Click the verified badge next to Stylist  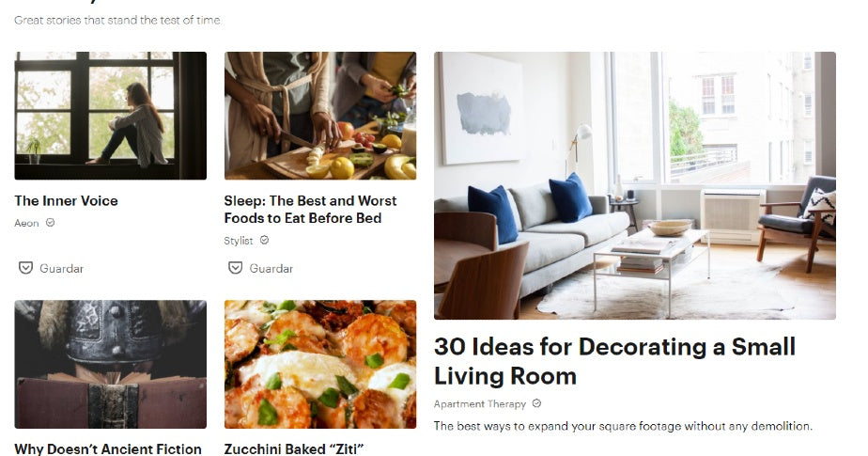click(x=265, y=240)
